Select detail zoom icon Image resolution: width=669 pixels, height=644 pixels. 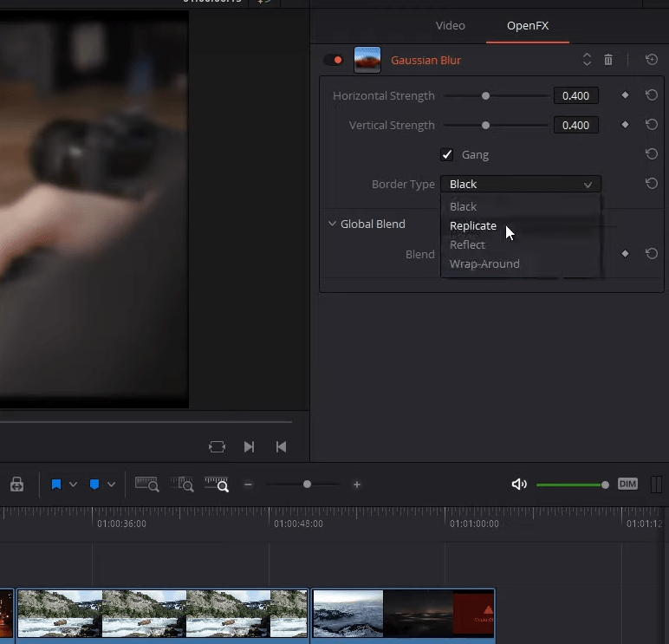click(182, 485)
